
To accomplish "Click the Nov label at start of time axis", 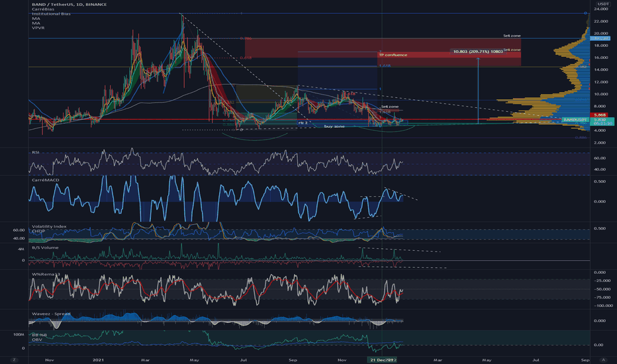I will [49, 359].
